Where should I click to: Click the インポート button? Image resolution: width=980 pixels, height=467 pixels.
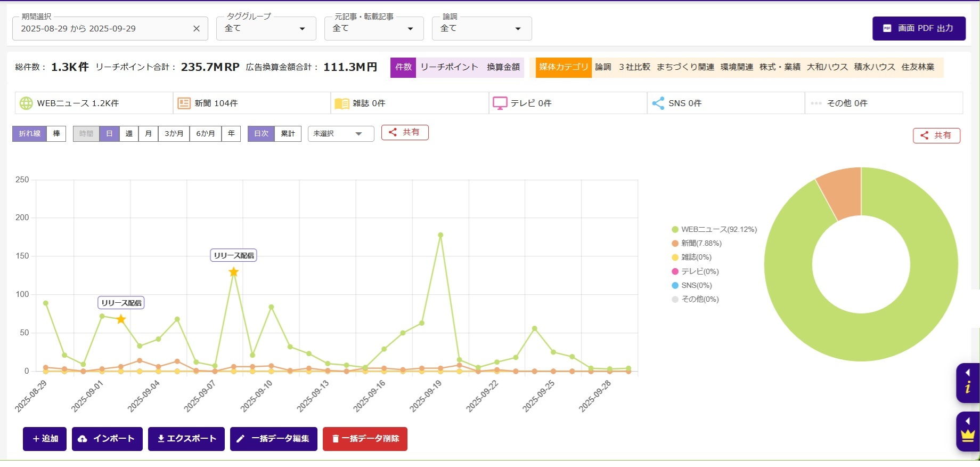point(107,439)
